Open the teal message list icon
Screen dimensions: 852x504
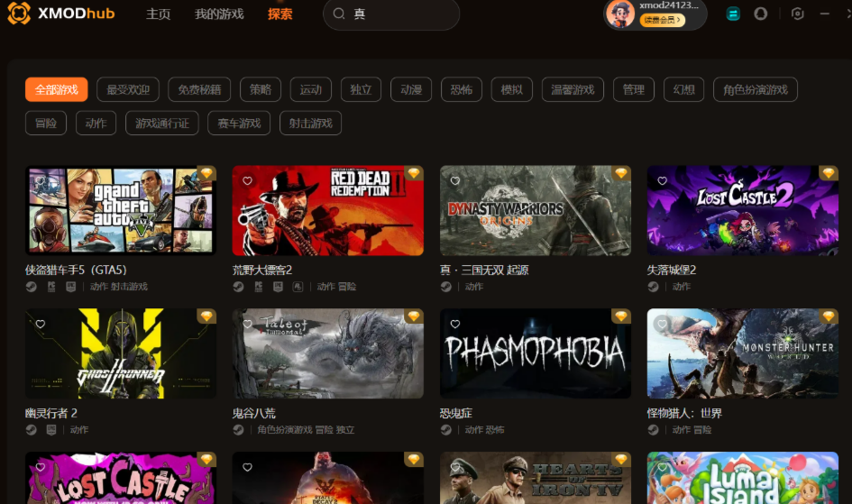[733, 14]
